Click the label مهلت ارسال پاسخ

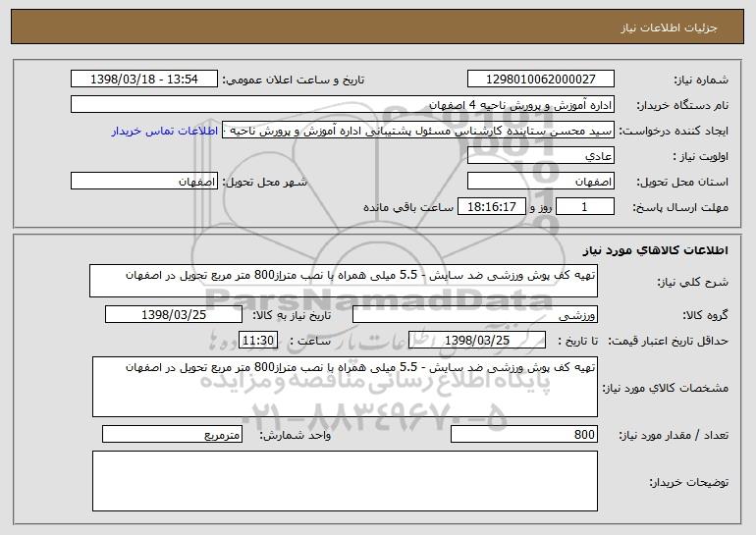680,207
